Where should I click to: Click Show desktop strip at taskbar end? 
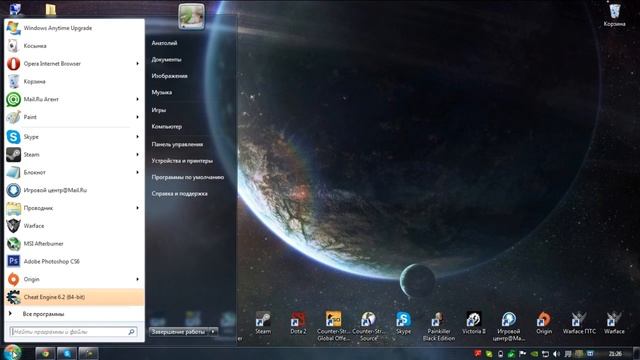pos(636,354)
